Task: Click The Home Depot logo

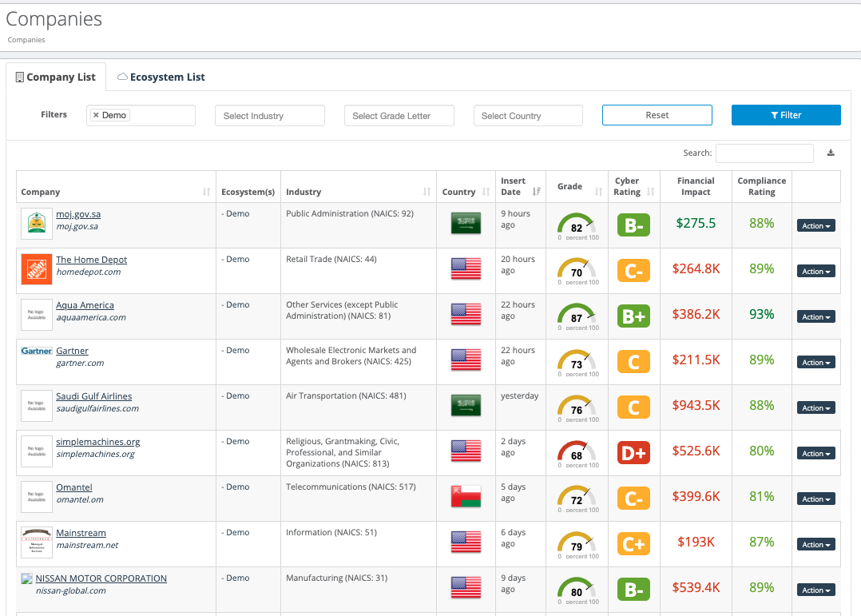Action: (x=37, y=269)
